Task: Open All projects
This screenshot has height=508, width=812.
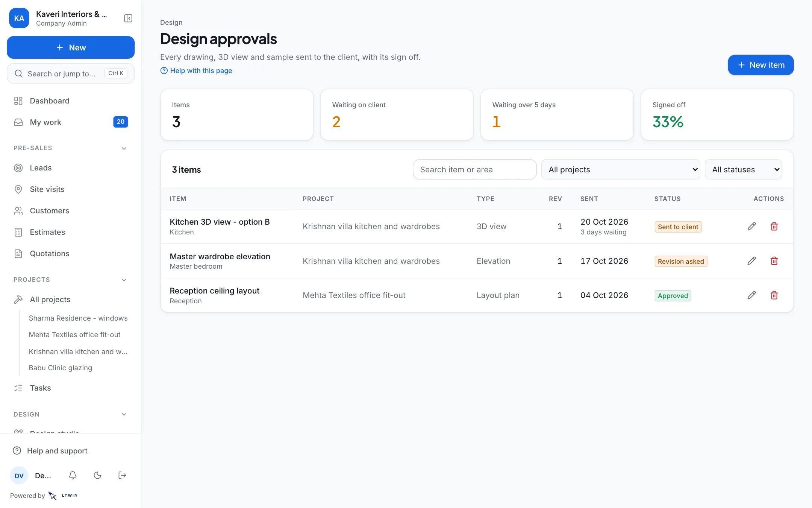Action: point(71,300)
